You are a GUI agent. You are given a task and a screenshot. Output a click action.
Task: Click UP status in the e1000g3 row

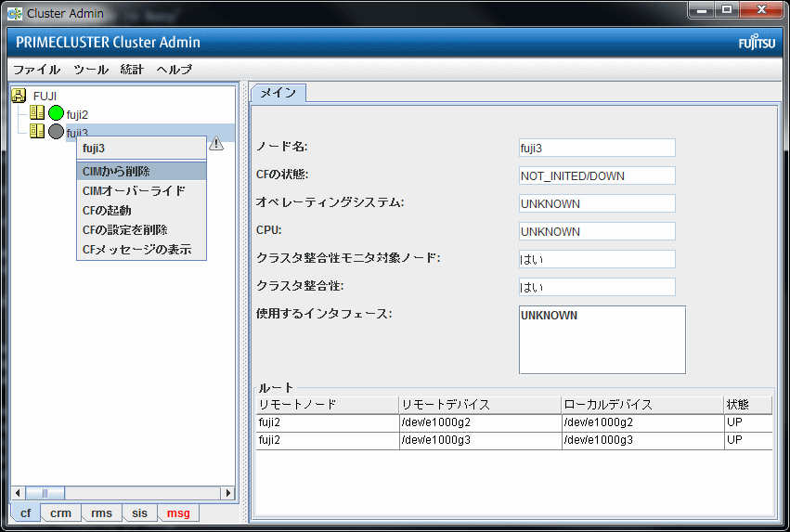[x=748, y=440]
